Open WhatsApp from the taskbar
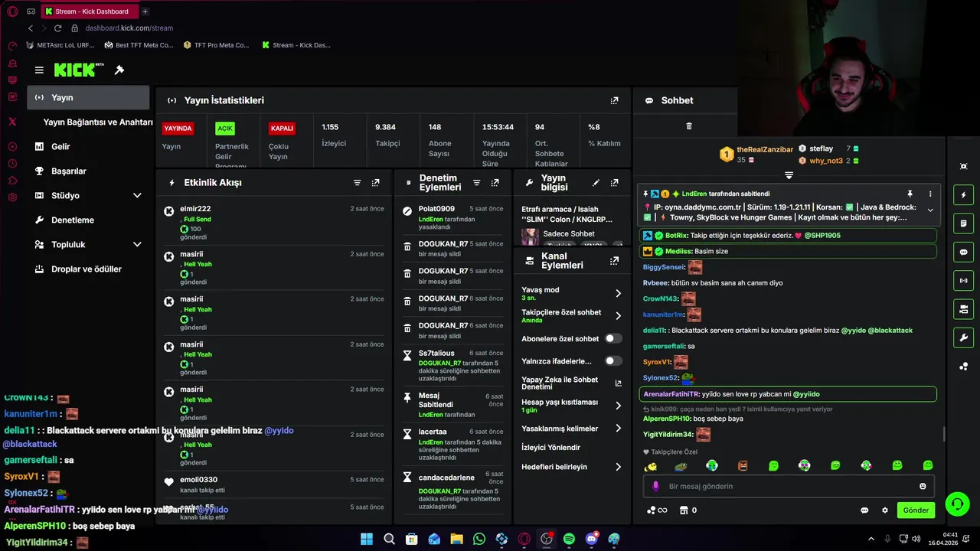The width and height of the screenshot is (980, 551). pos(479,539)
